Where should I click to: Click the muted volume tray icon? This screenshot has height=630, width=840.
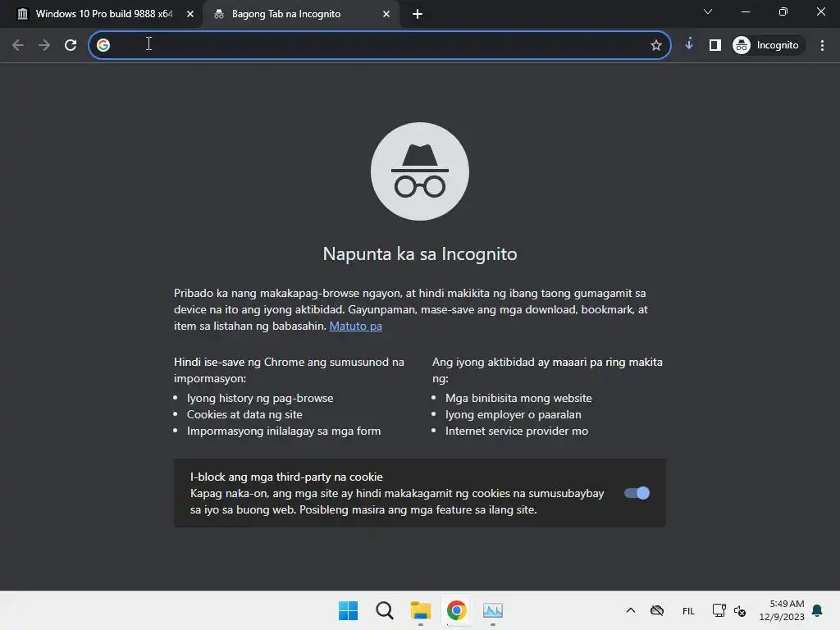pyautogui.click(x=740, y=610)
